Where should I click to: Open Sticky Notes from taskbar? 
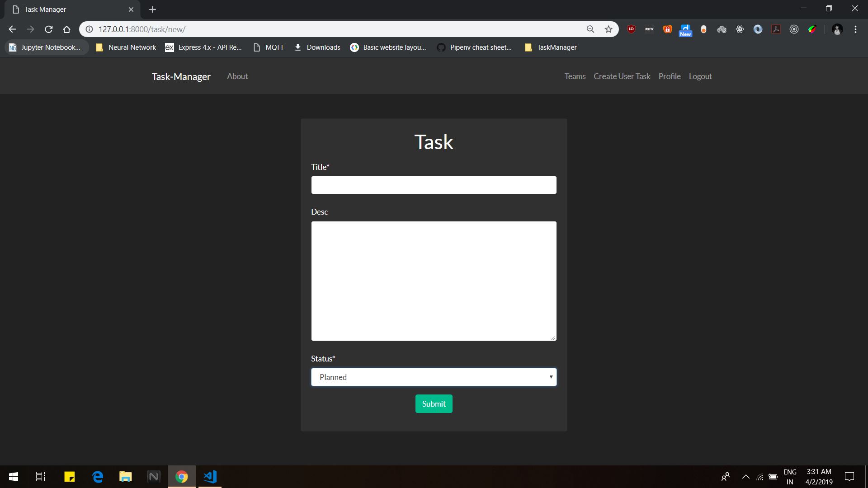[x=70, y=477]
